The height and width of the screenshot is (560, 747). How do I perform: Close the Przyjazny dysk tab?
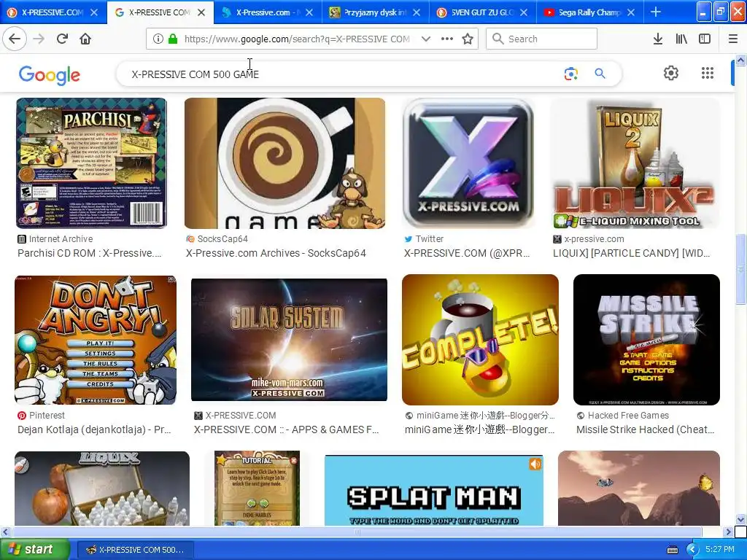pos(417,12)
